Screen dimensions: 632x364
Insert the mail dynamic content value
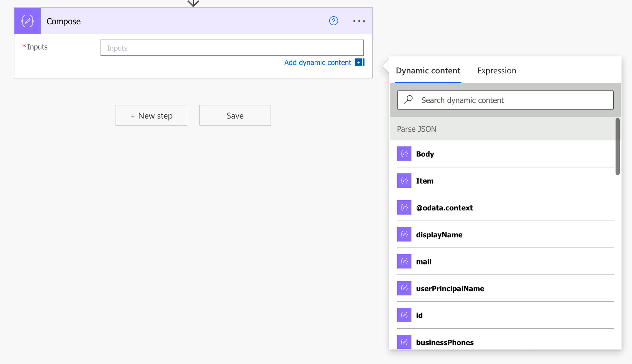424,261
